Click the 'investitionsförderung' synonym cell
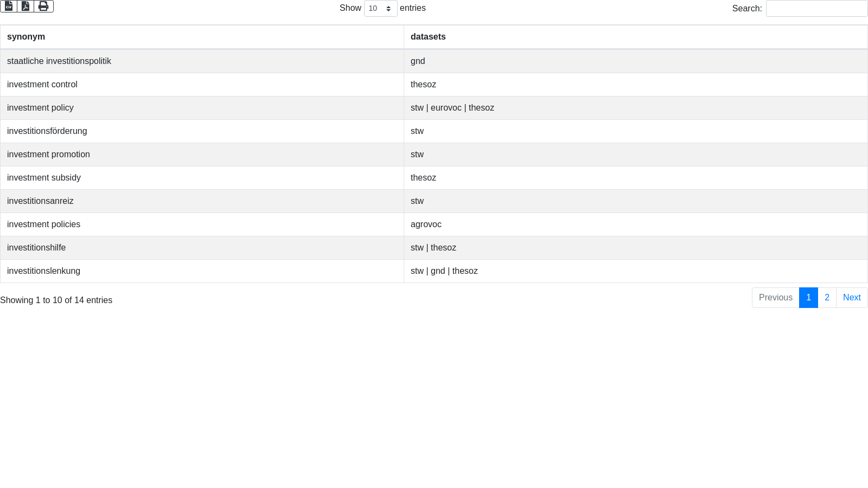This screenshot has height=488, width=868. 47,131
